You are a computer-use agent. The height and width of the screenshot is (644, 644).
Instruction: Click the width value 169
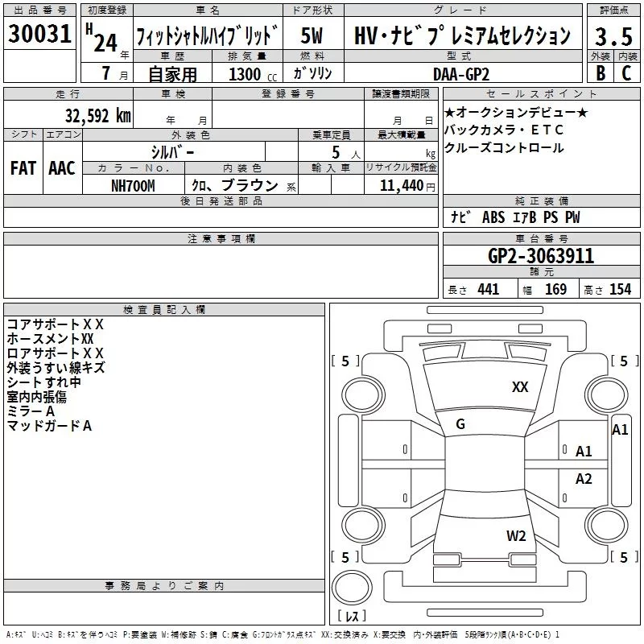[555, 290]
